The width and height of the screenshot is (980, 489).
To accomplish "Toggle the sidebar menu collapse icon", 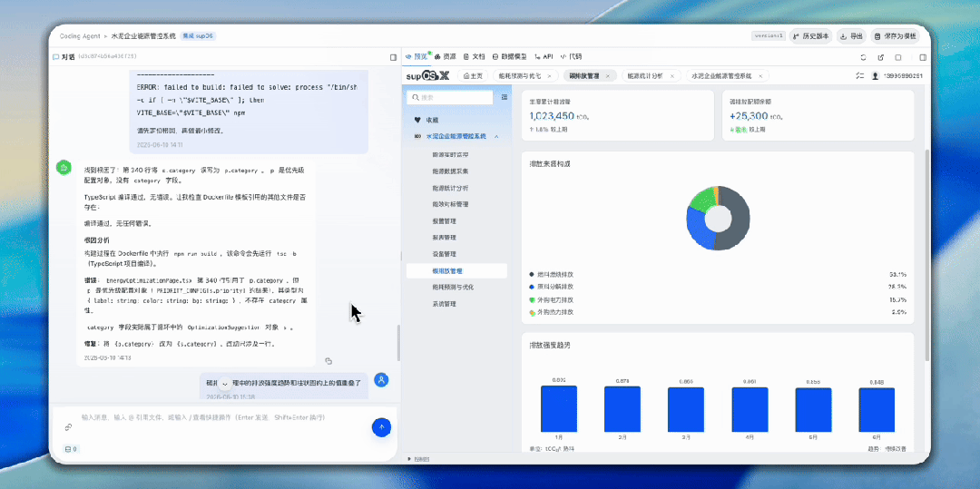I will pos(505,97).
